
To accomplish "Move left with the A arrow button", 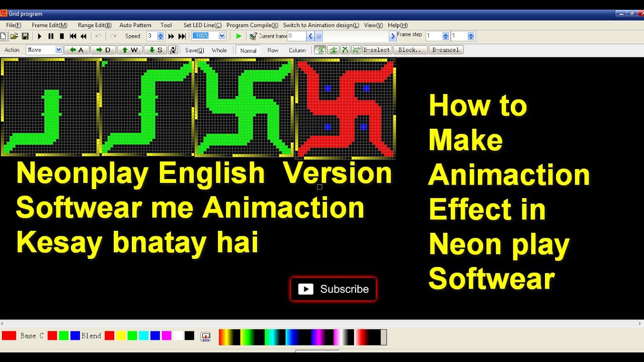I will pyautogui.click(x=76, y=50).
